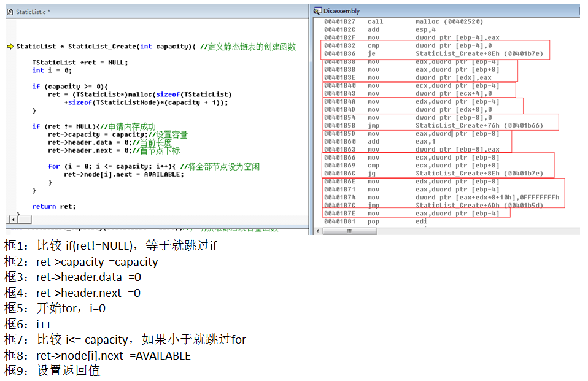Click the yellow execution arrow in the code margin
Viewport: 588px width, 381px height.
tap(10, 47)
